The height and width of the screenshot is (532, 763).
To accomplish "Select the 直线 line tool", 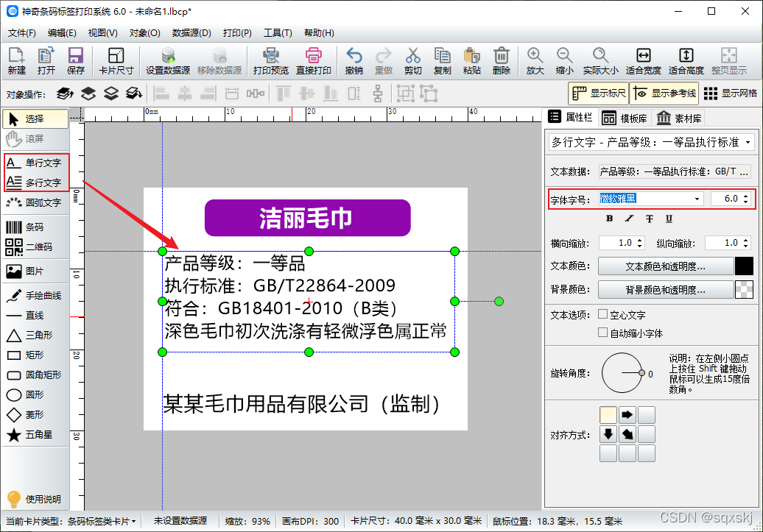I will click(x=35, y=316).
